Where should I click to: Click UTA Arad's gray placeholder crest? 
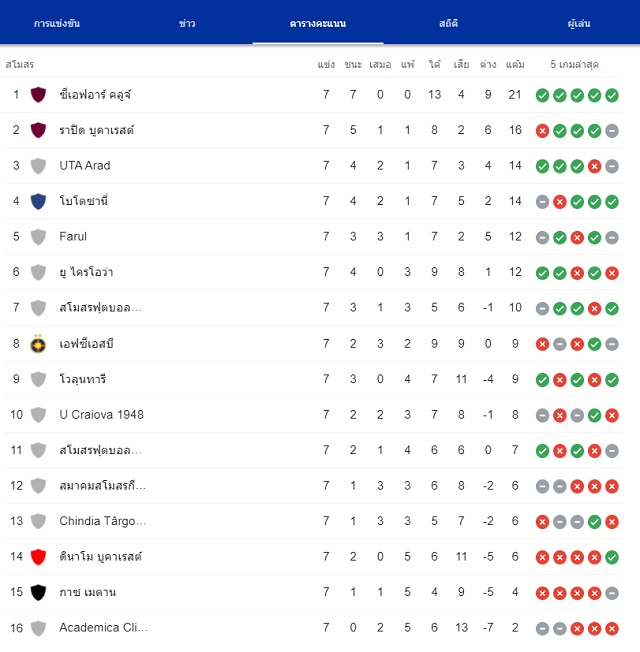38,166
